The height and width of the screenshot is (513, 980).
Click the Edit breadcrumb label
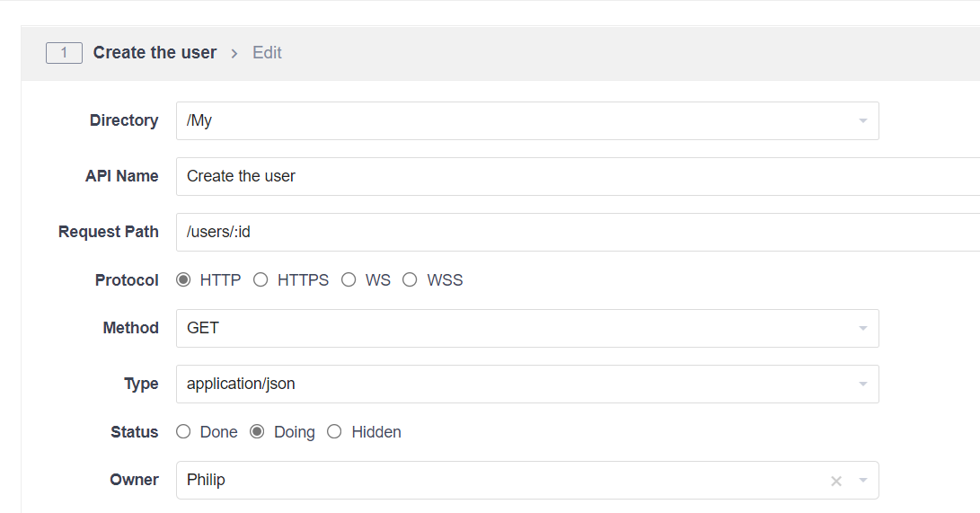(267, 53)
